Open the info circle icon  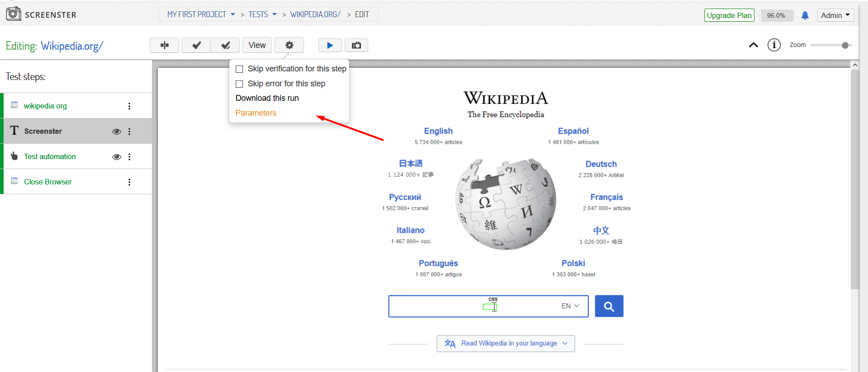tap(774, 45)
